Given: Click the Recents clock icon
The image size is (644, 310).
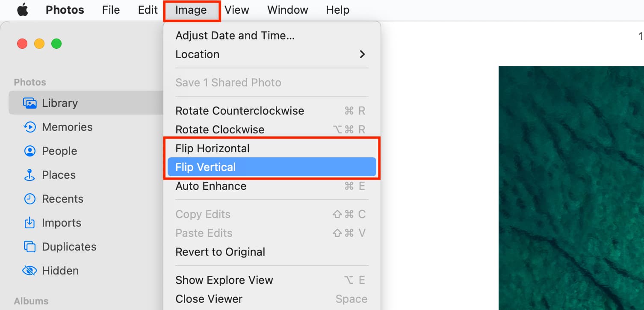Looking at the screenshot, I should [x=30, y=198].
